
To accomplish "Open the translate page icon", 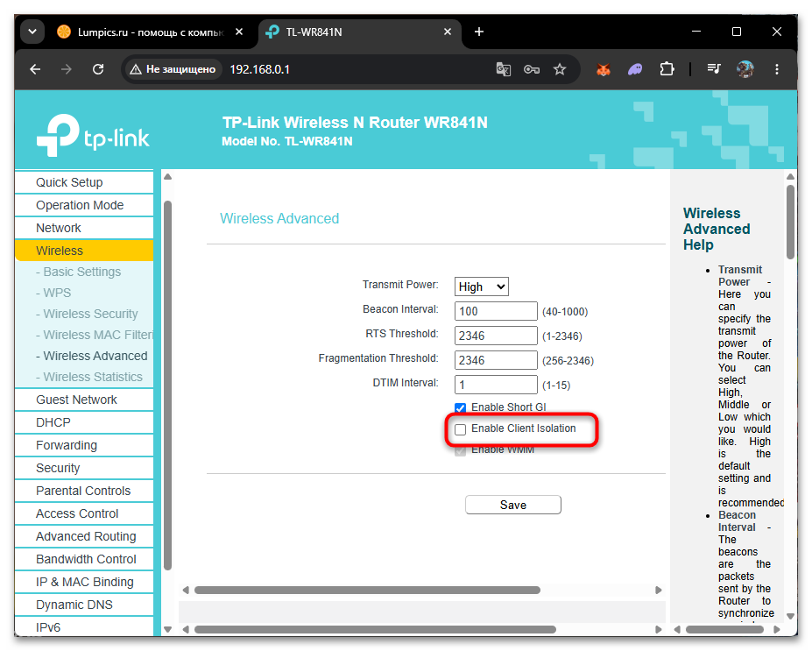I will [504, 69].
